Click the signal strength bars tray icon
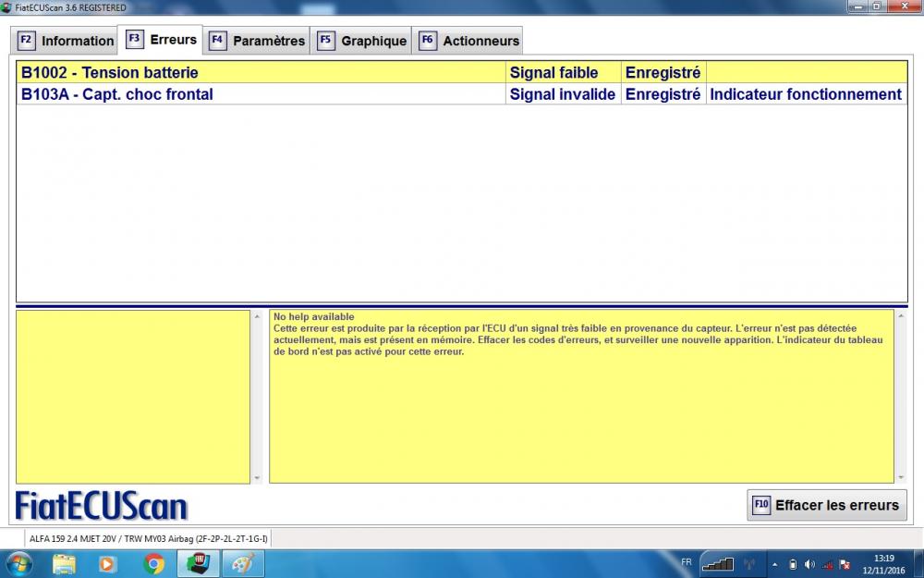This screenshot has width=924, height=578. click(x=718, y=564)
